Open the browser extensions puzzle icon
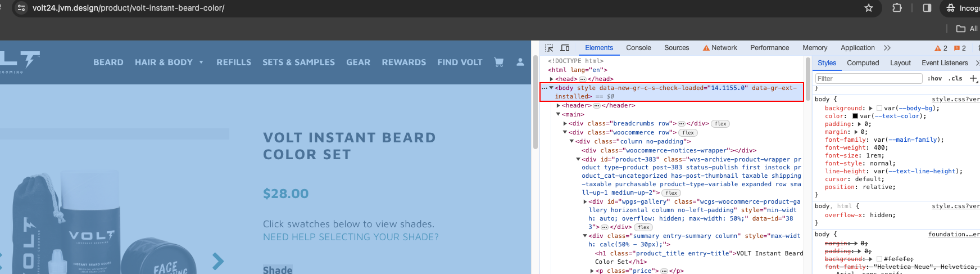The height and width of the screenshot is (274, 980). coord(897,8)
